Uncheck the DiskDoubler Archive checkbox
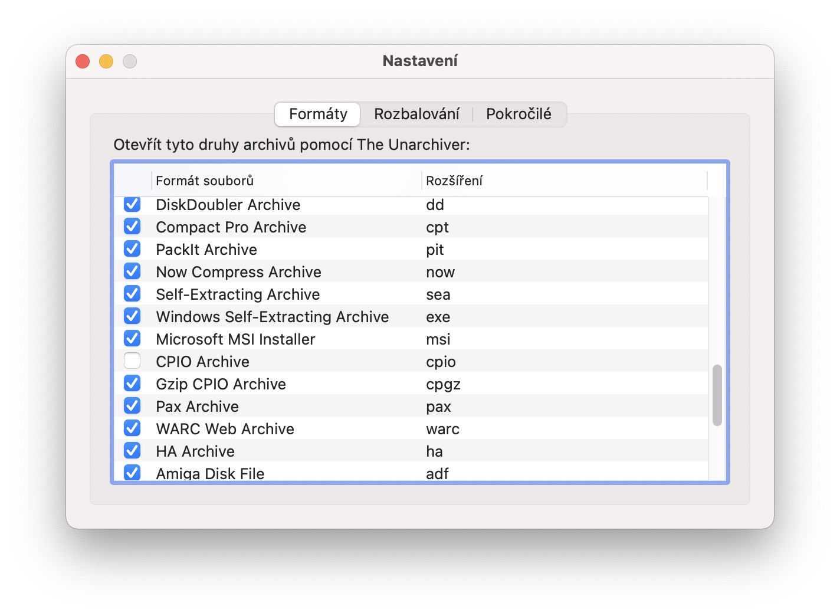The image size is (840, 616). 132,205
